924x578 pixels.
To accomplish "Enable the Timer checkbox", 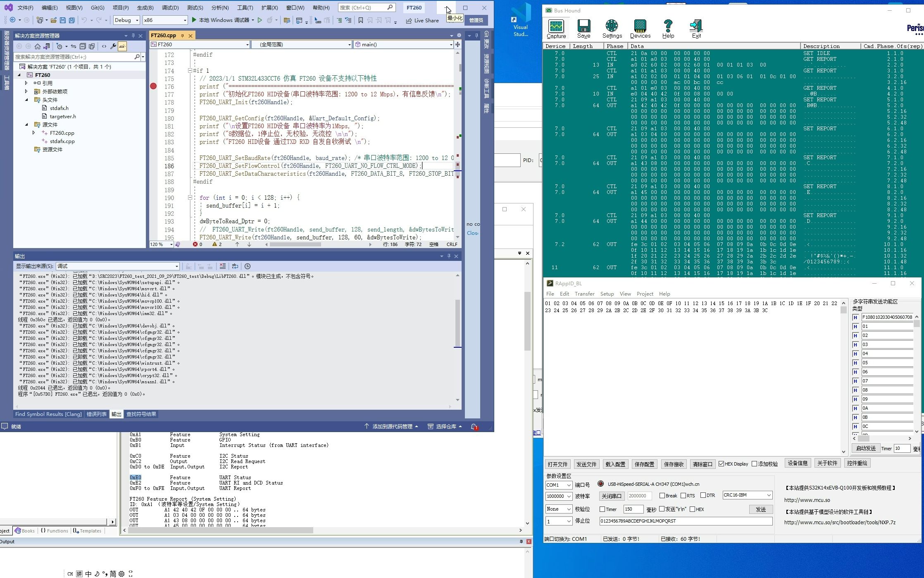I will click(603, 509).
